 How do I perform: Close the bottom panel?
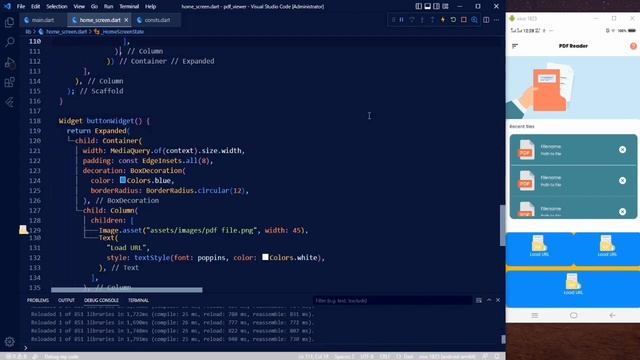(x=498, y=300)
